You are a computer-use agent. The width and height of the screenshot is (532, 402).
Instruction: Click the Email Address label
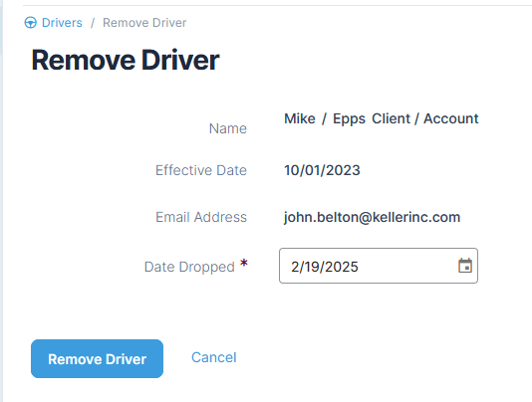(201, 217)
